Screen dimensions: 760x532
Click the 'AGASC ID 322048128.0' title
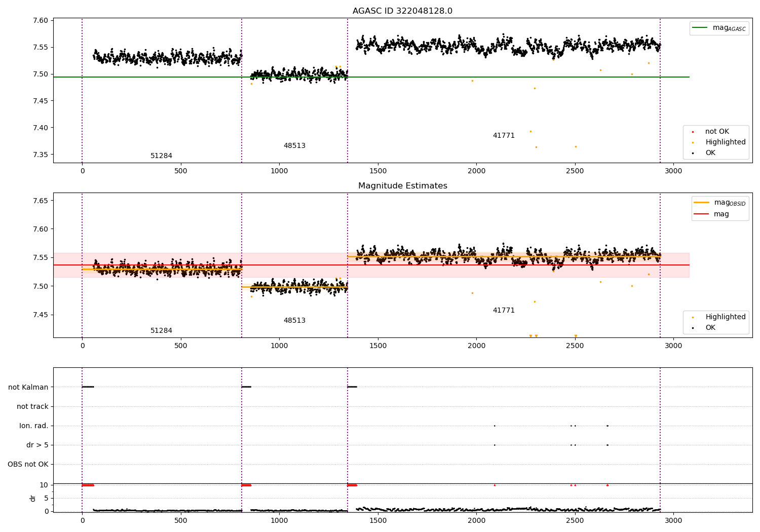pos(403,11)
